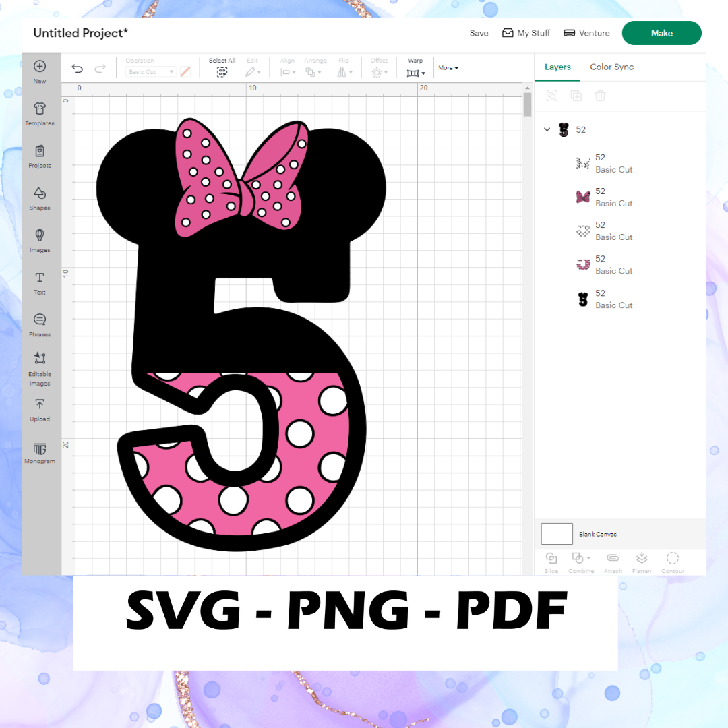Open the Align dropdown
728x728 pixels.
click(x=288, y=72)
